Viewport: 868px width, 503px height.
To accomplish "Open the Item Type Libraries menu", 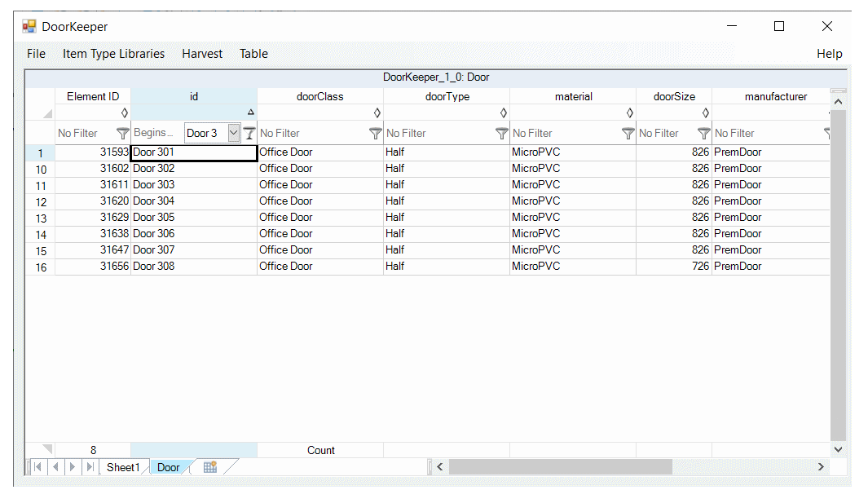I will (x=113, y=54).
